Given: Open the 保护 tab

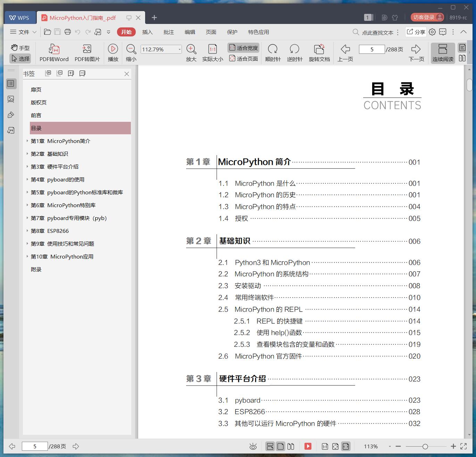Looking at the screenshot, I should coord(232,32).
